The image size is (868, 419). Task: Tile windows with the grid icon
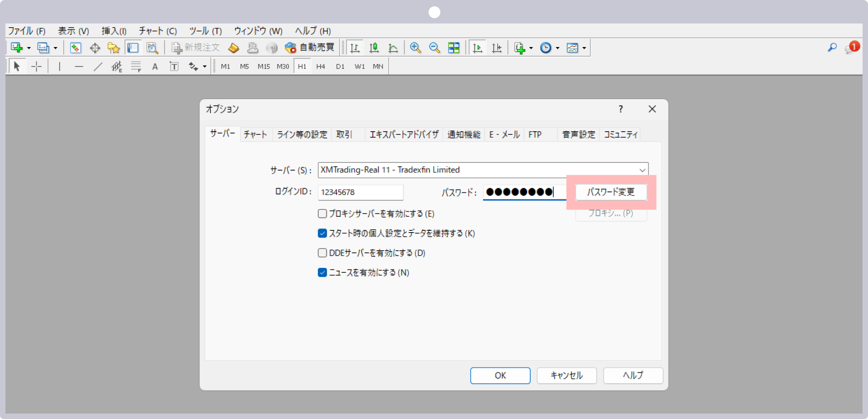(x=453, y=48)
